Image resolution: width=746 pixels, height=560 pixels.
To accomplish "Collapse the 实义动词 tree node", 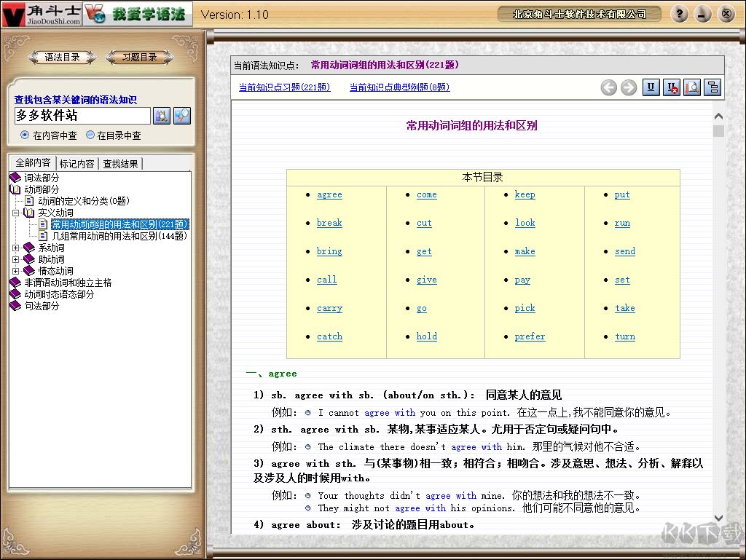I will tap(15, 213).
